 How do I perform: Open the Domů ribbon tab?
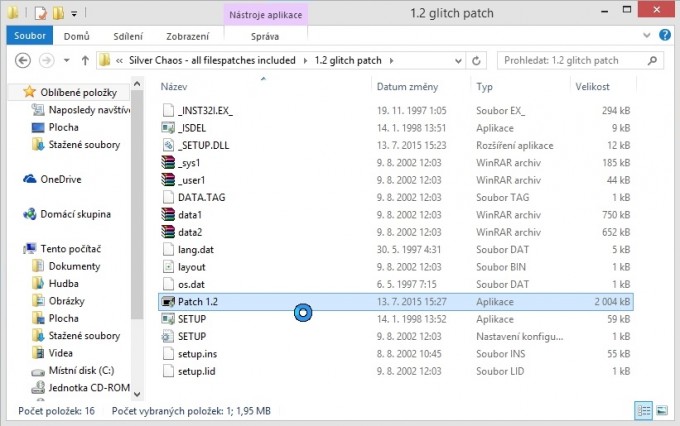pos(76,36)
